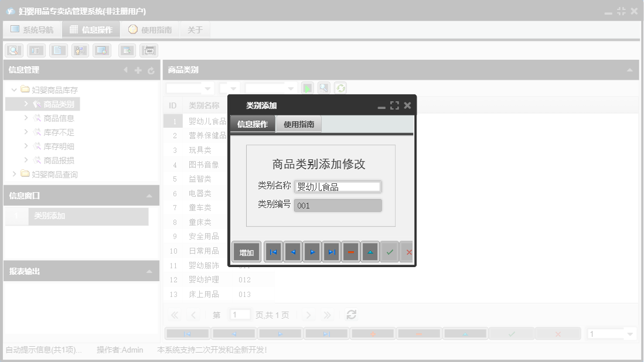Viewport: 644px width, 362px height.
Task: Click the add icon in 信息管理 panel header
Action: [x=137, y=70]
